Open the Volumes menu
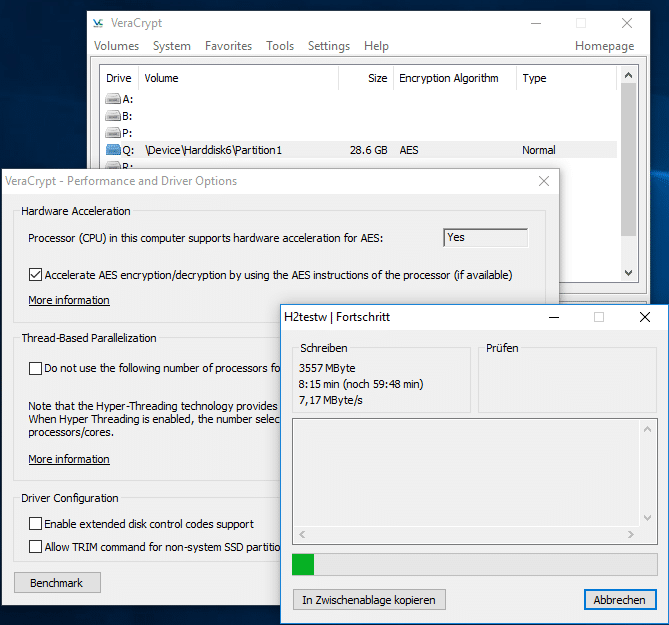Image resolution: width=669 pixels, height=625 pixels. (x=116, y=46)
